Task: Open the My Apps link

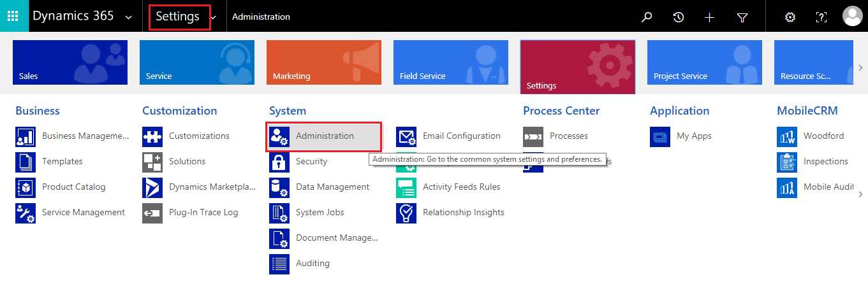Action: click(694, 136)
